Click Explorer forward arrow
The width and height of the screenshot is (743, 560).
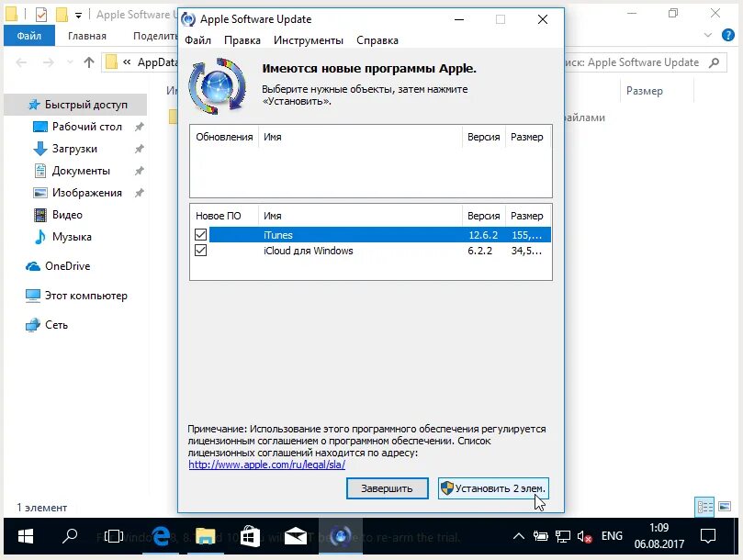pyautogui.click(x=49, y=62)
